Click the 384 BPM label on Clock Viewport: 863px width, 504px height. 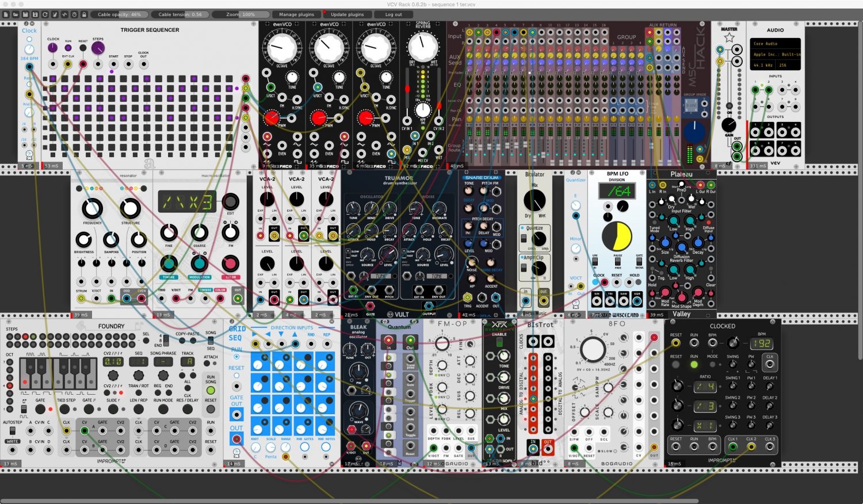(x=29, y=59)
